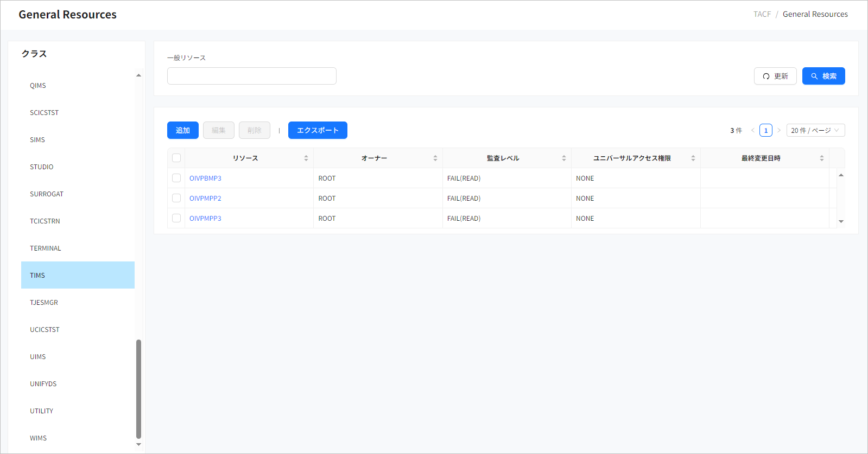Open the UTILITY class entry

(42, 411)
